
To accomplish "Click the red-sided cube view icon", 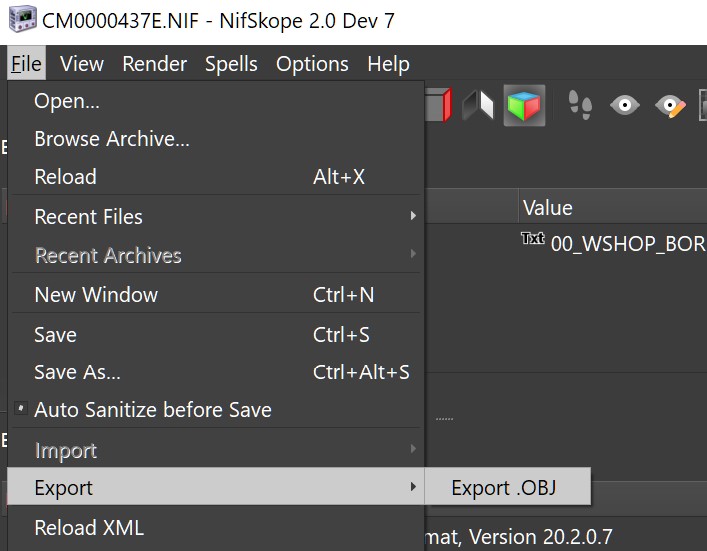I will pyautogui.click(x=437, y=105).
